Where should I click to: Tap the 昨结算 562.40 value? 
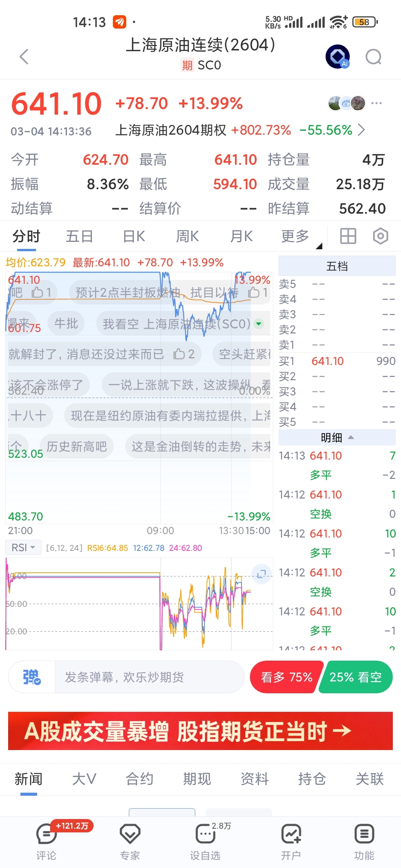362,208
